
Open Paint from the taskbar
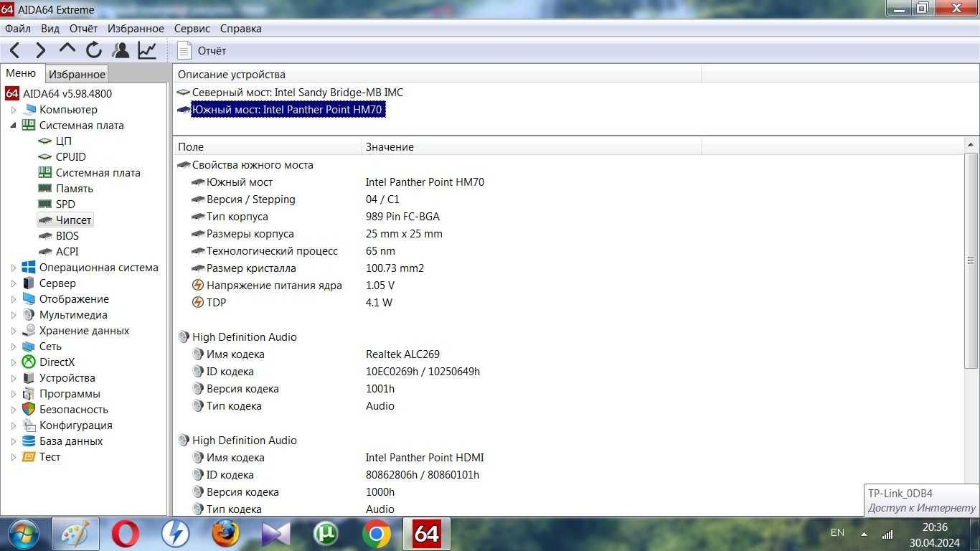click(x=75, y=534)
